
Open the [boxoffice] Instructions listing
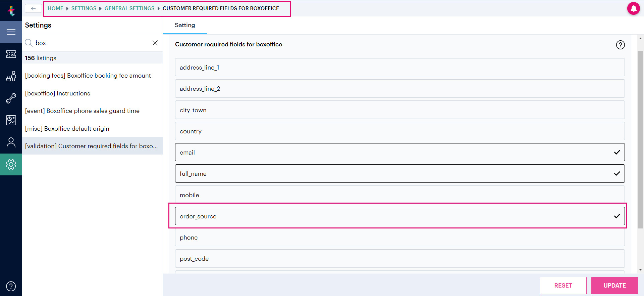pos(93,93)
